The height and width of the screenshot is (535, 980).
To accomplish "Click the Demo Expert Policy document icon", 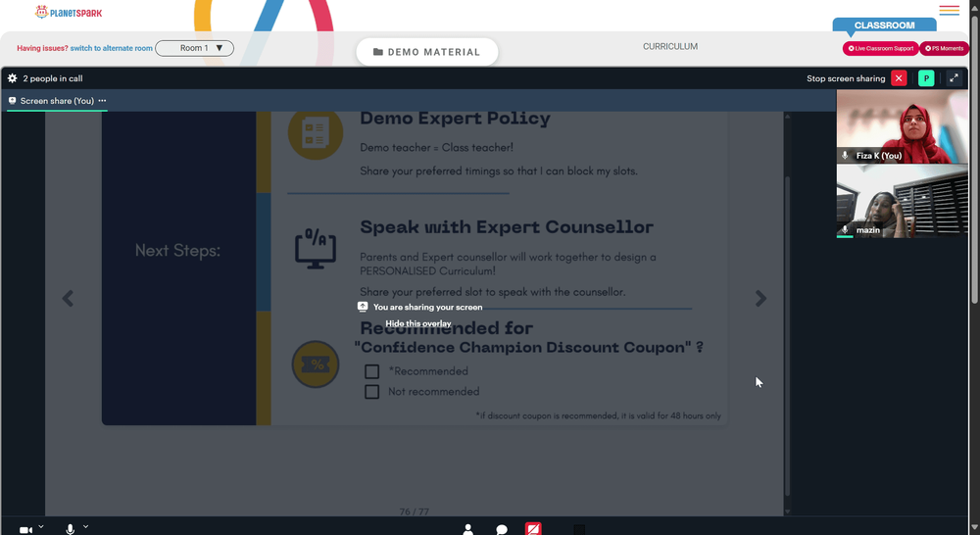I will point(315,133).
